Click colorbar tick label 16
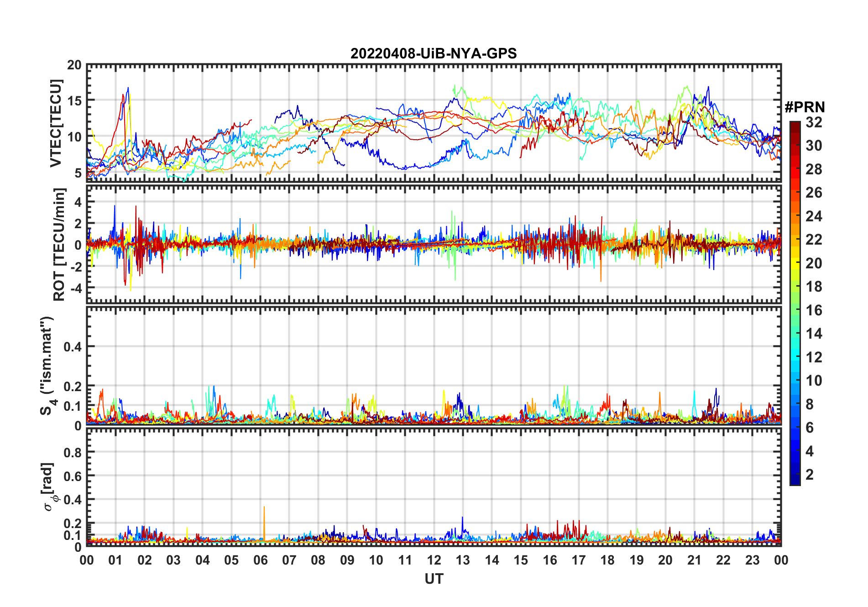The height and width of the screenshot is (607, 868). (814, 310)
